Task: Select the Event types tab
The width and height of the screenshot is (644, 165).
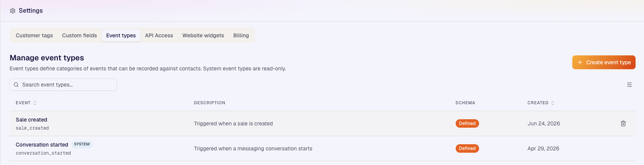Action: click(x=121, y=35)
